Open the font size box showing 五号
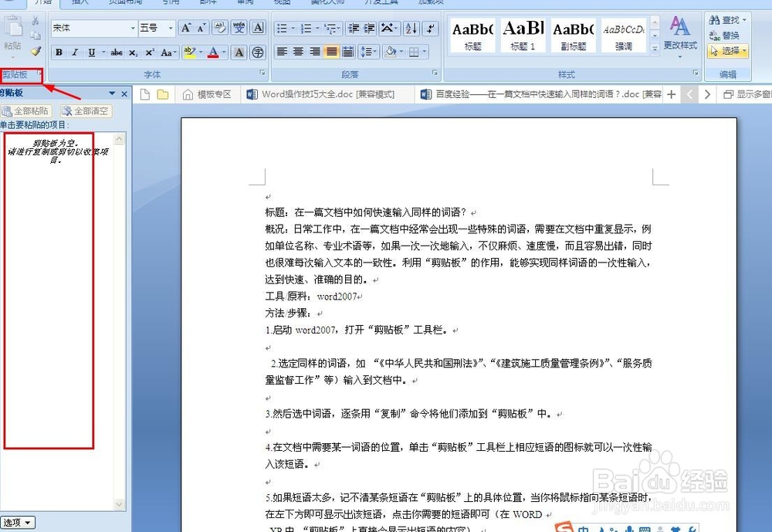This screenshot has height=532, width=772. point(157,28)
